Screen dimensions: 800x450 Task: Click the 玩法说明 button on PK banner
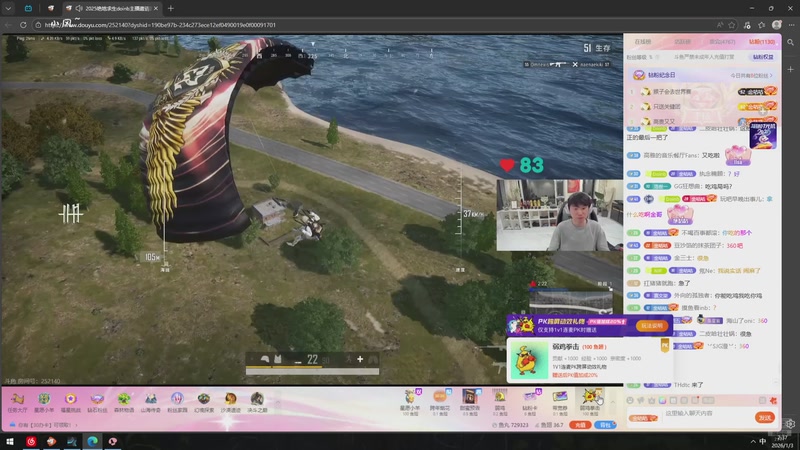(x=652, y=326)
